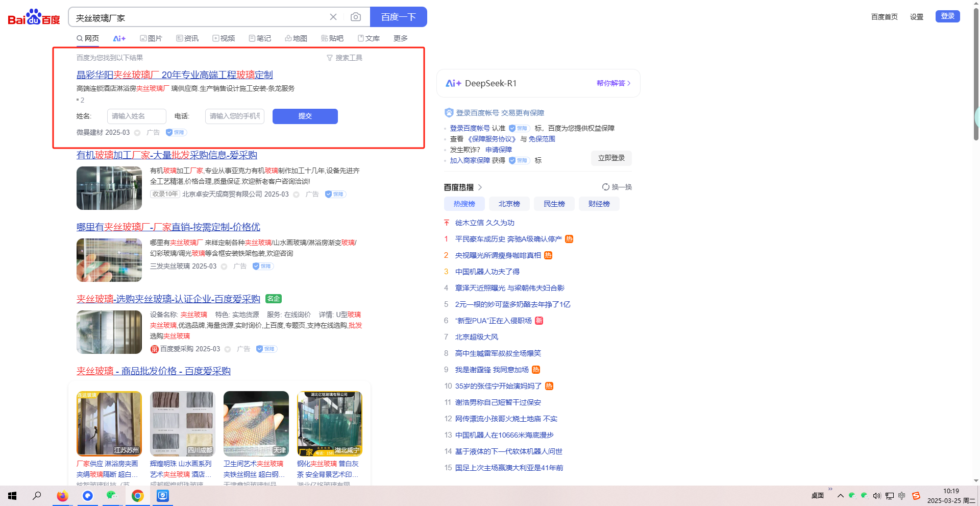This screenshot has height=506, width=980.
Task: Open the 江苏苏州 product thumbnail
Action: 109,423
